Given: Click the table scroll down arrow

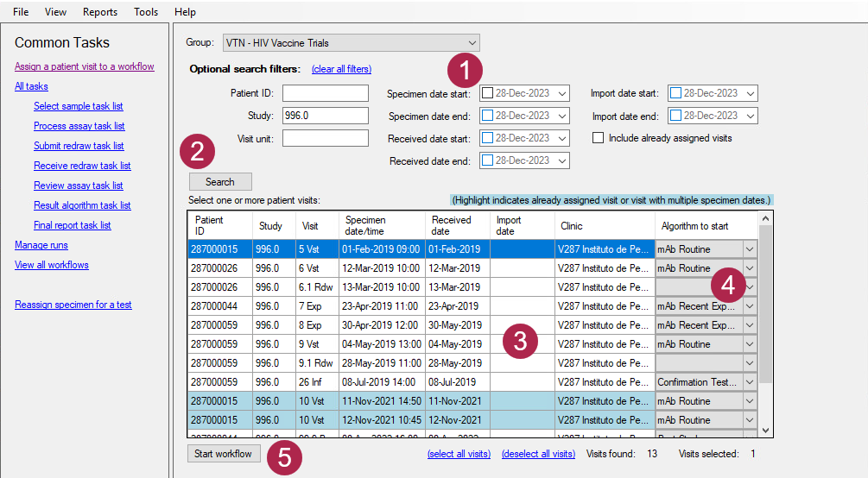Looking at the screenshot, I should pos(765,430).
